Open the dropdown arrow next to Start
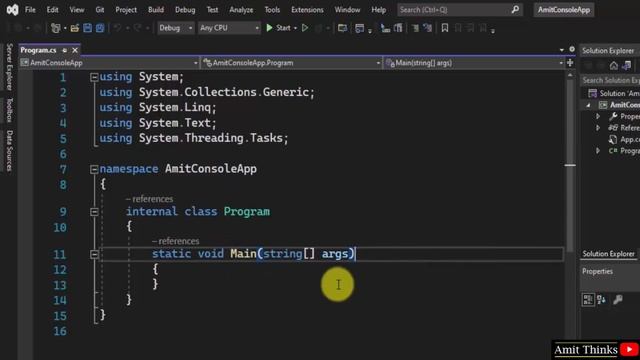This screenshot has width=640, height=360. [x=295, y=28]
